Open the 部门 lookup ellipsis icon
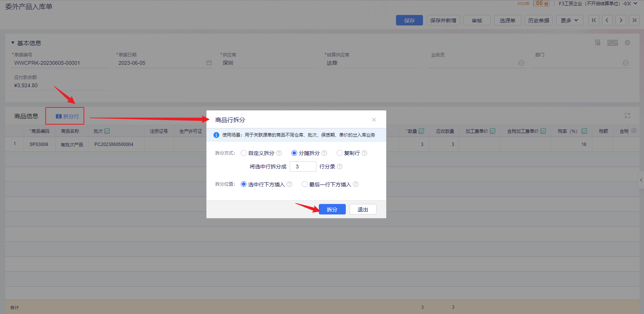This screenshot has height=314, width=644. point(626,63)
